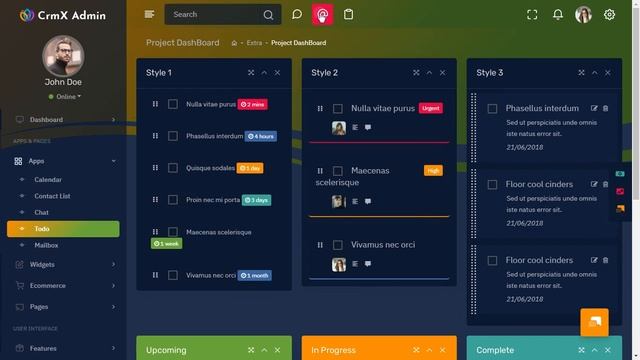The height and width of the screenshot is (360, 640).
Task: Check Nulla vitae purus in Style 1
Action: coord(173,104)
